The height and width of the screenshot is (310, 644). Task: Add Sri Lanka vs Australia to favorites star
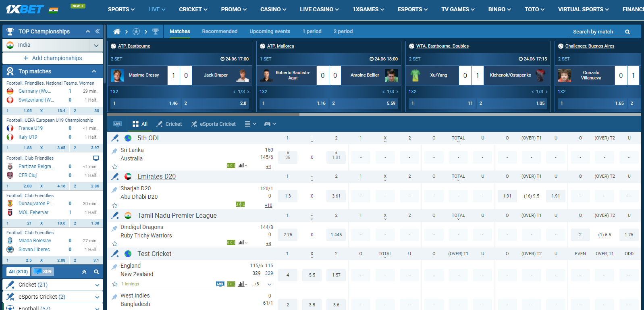point(114,166)
